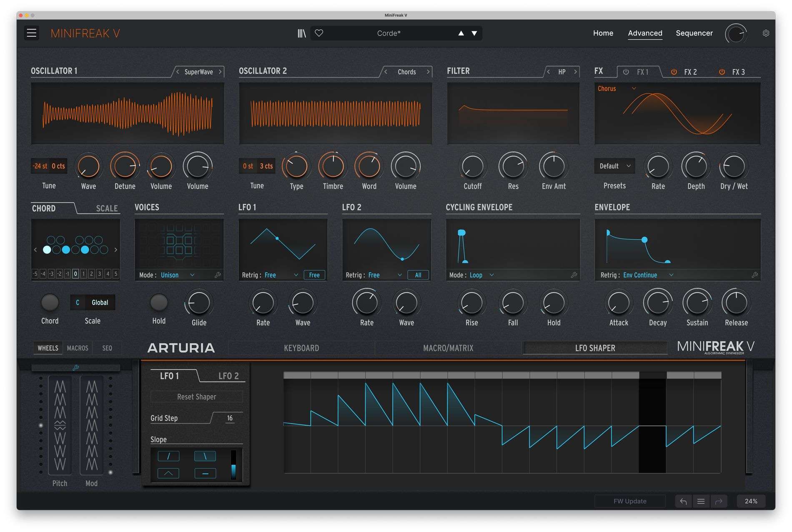This screenshot has height=532, width=792.
Task: Open the FX Presets Default dropdown
Action: tap(615, 166)
